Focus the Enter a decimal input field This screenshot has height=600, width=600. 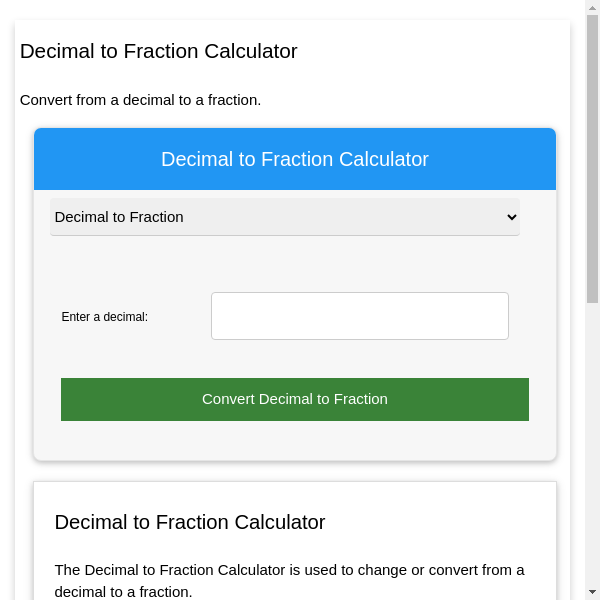click(x=359, y=316)
